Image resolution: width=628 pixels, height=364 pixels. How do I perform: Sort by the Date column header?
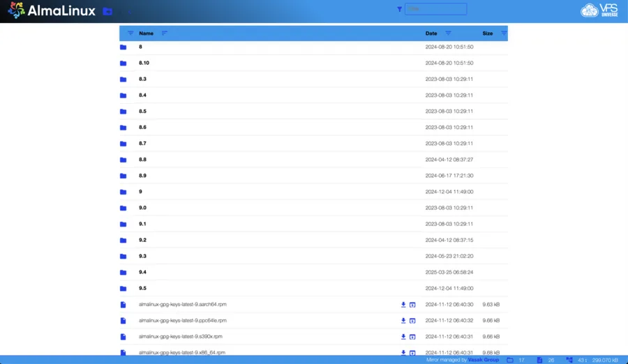(x=431, y=33)
